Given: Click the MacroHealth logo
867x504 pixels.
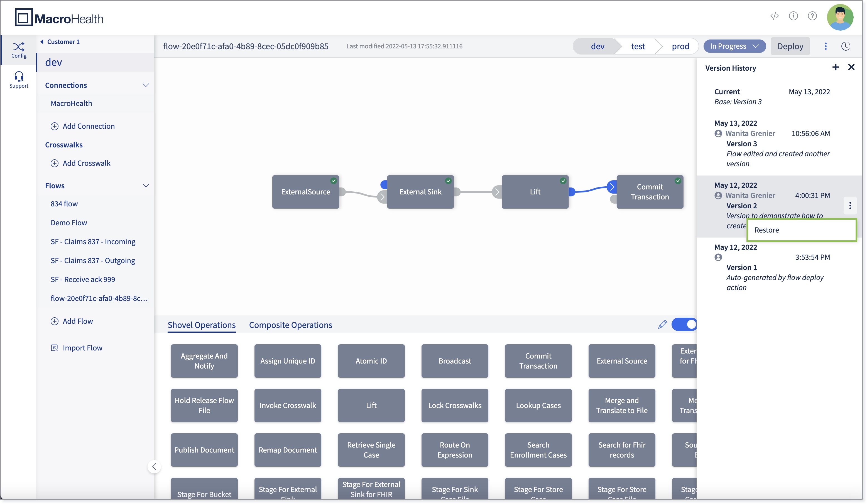Looking at the screenshot, I should tap(59, 18).
